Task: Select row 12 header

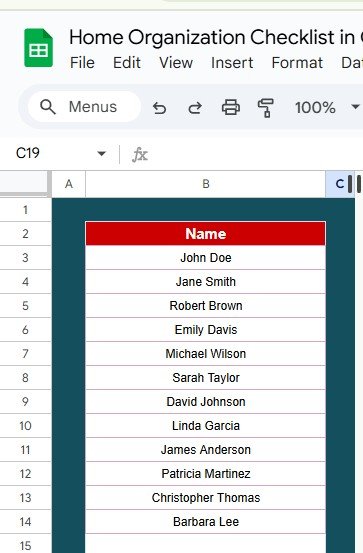Action: pyautogui.click(x=25, y=474)
